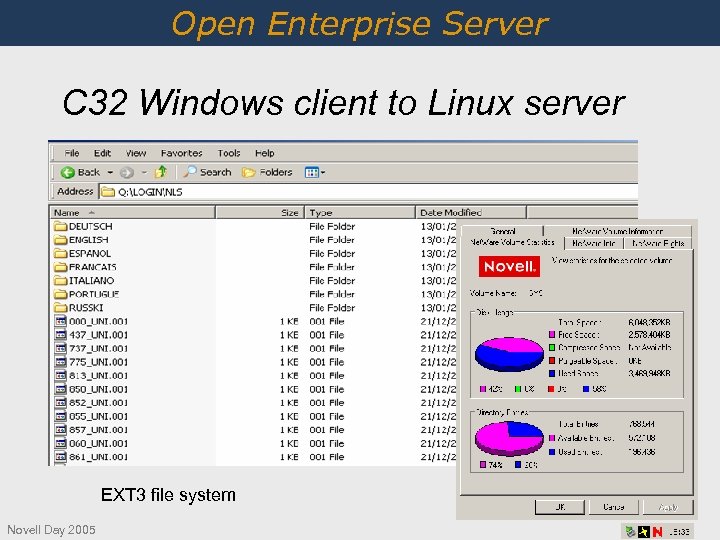Open the Views dropdown arrow
This screenshot has height=540, width=720.
323,173
